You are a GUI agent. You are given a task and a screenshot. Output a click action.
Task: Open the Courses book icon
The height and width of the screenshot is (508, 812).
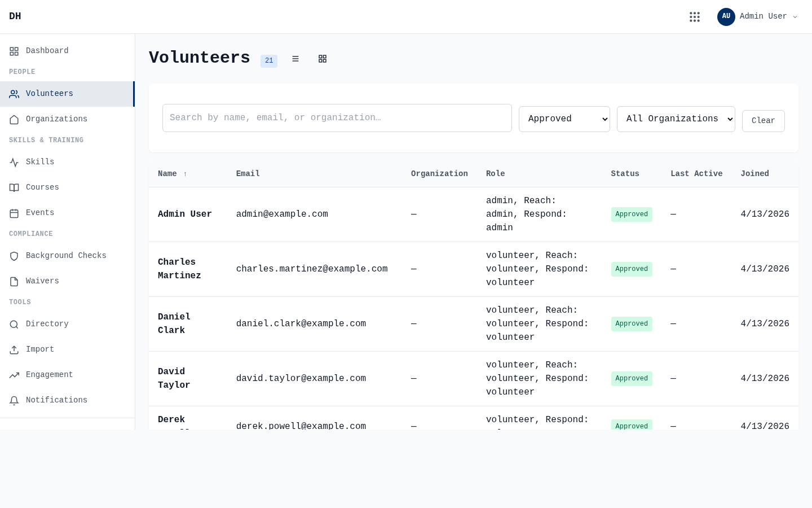[14, 187]
